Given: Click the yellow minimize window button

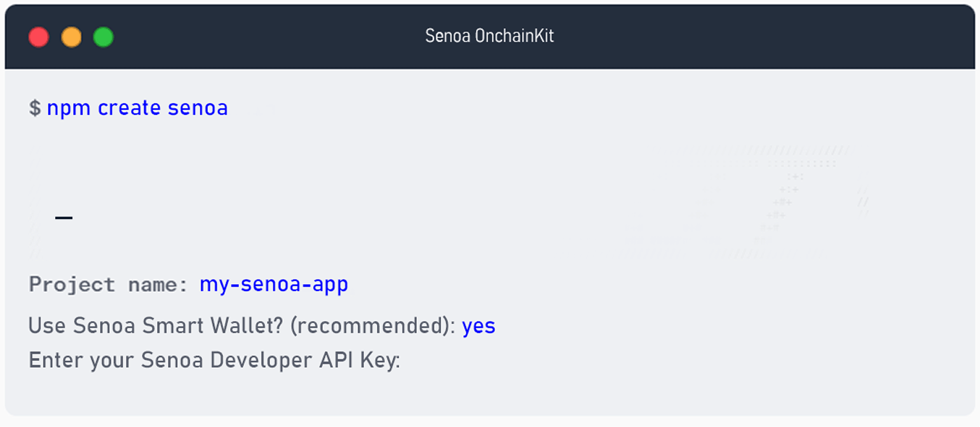Looking at the screenshot, I should pos(71,37).
